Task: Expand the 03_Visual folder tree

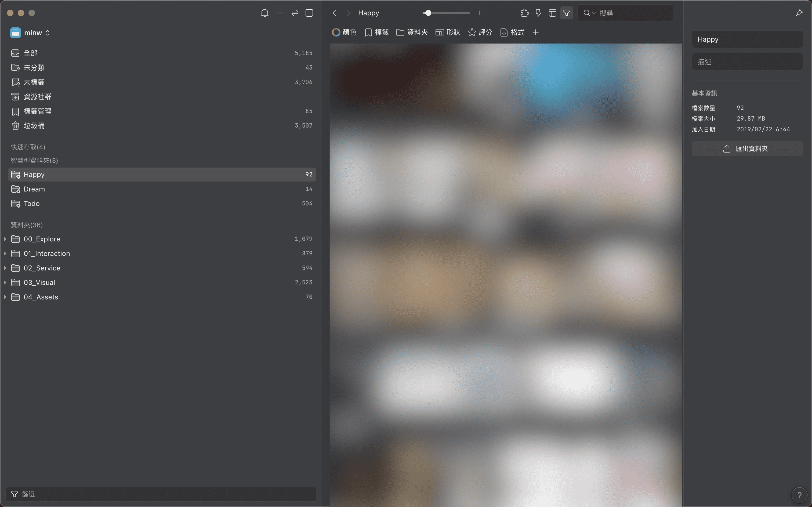Action: (x=5, y=282)
